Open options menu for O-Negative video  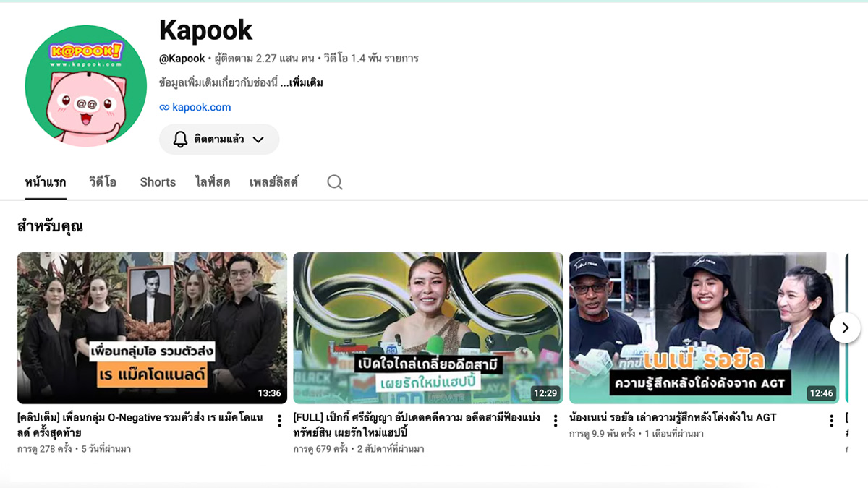(x=279, y=421)
